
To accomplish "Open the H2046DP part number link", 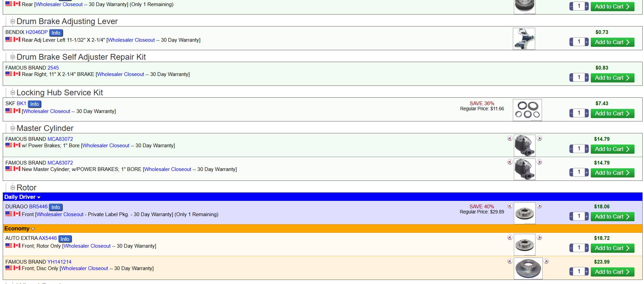I will [37, 32].
